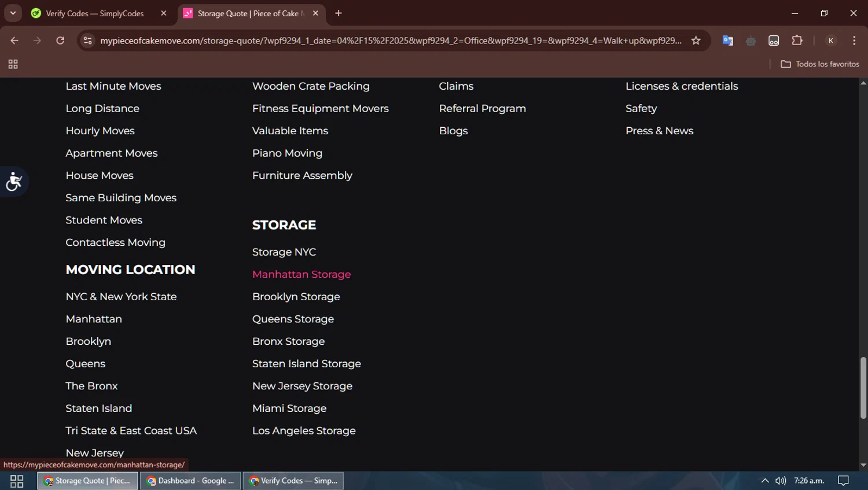
Task: Open the Press & News link
Action: pyautogui.click(x=659, y=131)
